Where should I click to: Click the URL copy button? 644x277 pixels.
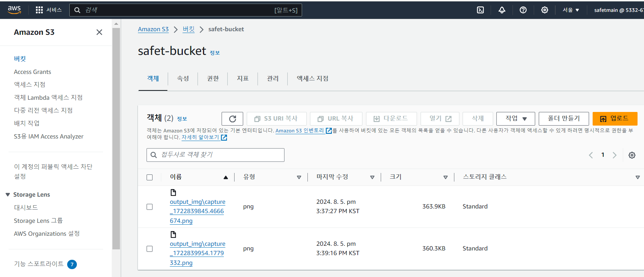click(336, 119)
